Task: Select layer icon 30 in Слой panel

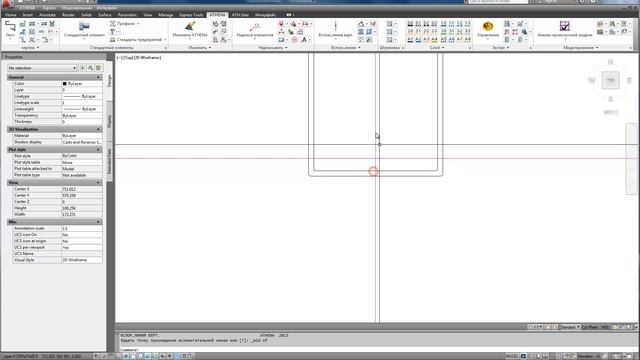Action: [x=444, y=31]
